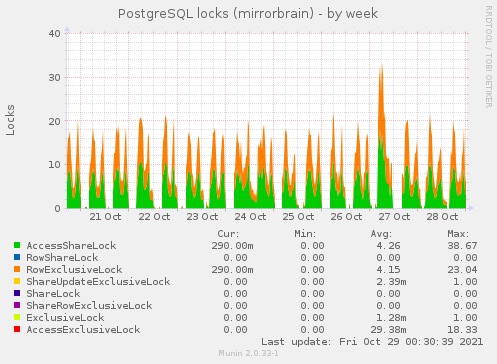
Task: Click the dark blue ShareLock swatch
Action: tap(17, 293)
